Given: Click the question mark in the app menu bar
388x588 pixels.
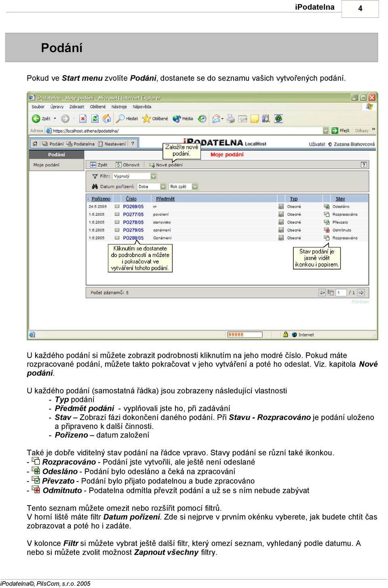Looking at the screenshot, I should pos(133,144).
